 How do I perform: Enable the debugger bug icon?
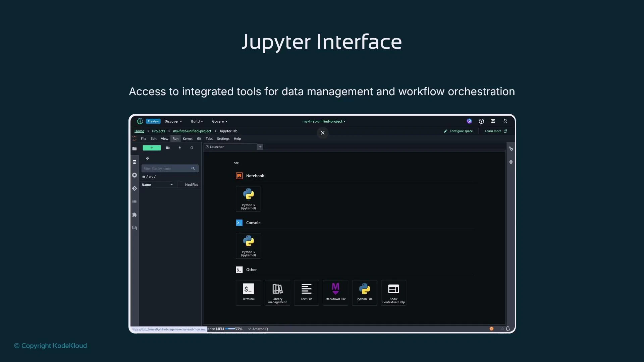tap(511, 162)
